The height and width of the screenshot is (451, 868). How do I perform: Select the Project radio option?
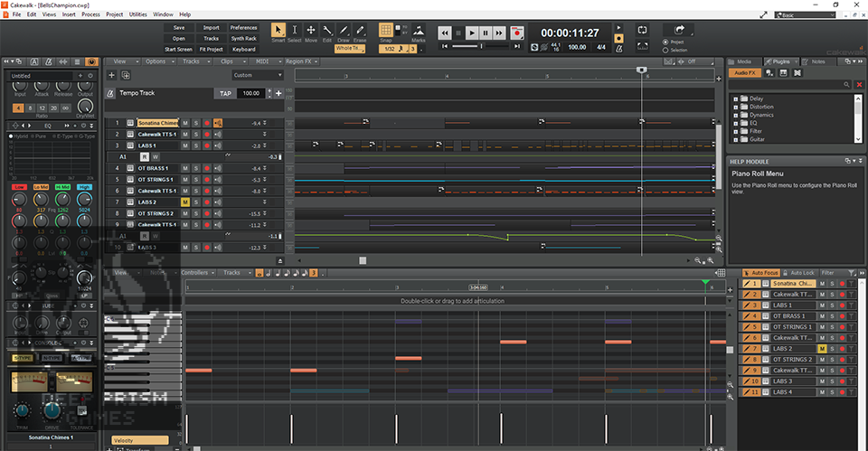[666, 42]
